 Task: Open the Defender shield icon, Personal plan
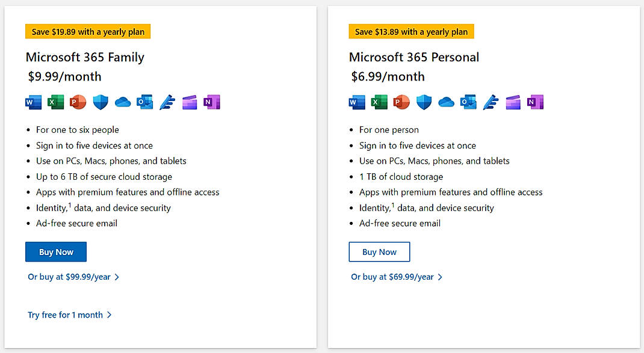tap(424, 102)
